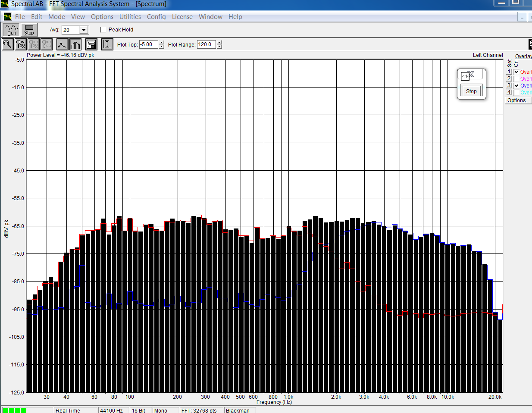
Task: Increase Plot Range with up arrow
Action: coord(219,42)
